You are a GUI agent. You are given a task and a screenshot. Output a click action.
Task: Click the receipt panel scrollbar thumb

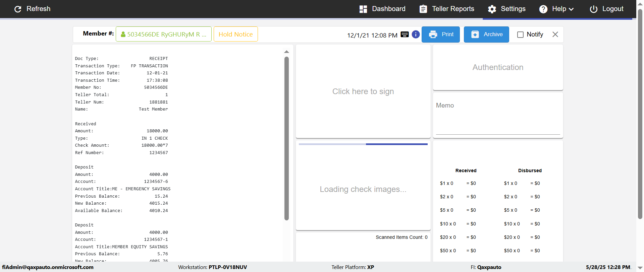286,138
